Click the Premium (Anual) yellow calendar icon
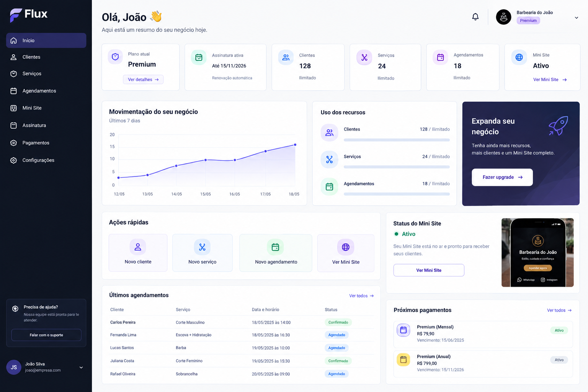 pos(403,359)
